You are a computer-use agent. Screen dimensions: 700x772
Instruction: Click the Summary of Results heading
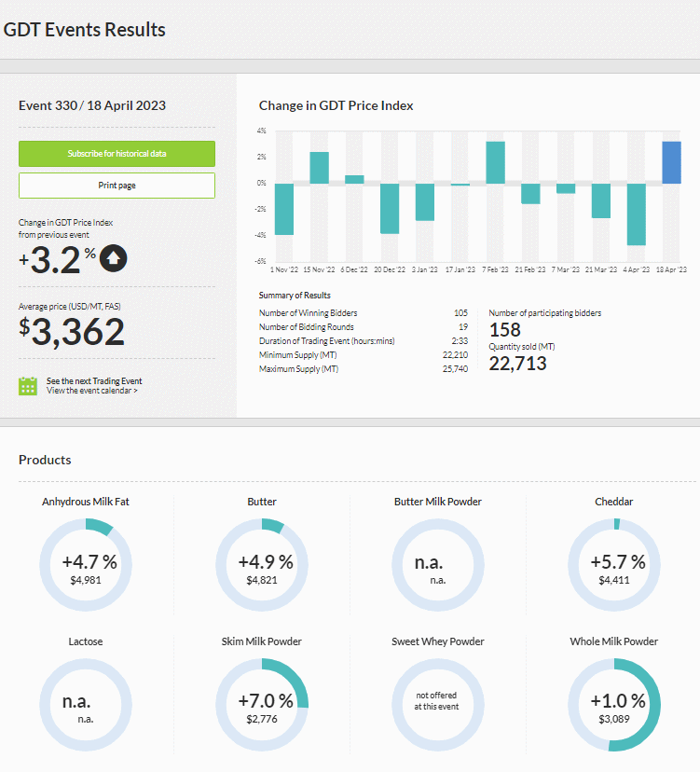(295, 296)
